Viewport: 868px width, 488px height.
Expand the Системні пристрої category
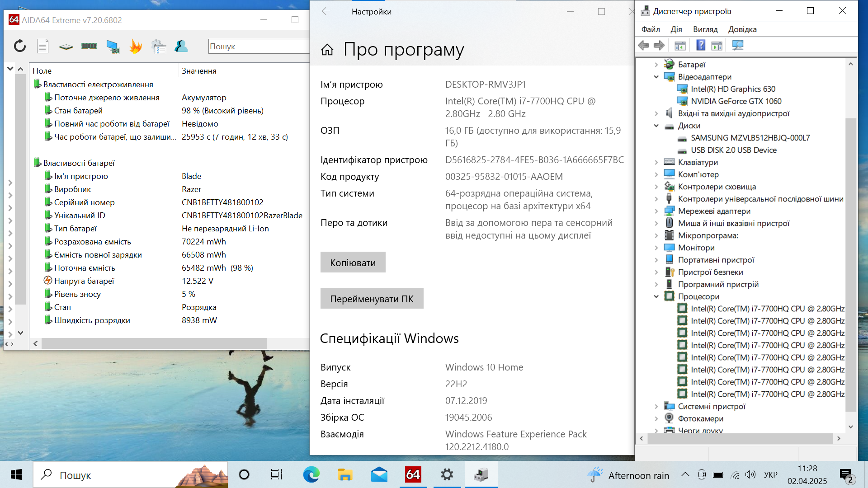pos(656,406)
